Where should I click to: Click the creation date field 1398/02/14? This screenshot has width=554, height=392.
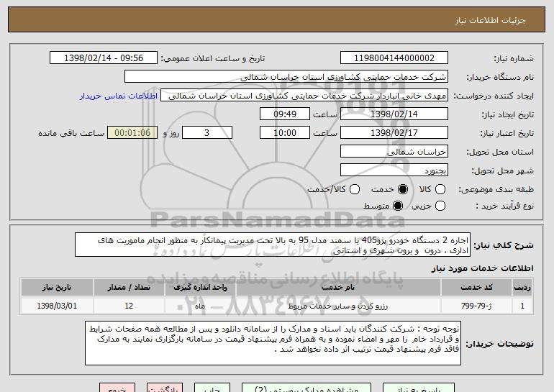(394, 114)
